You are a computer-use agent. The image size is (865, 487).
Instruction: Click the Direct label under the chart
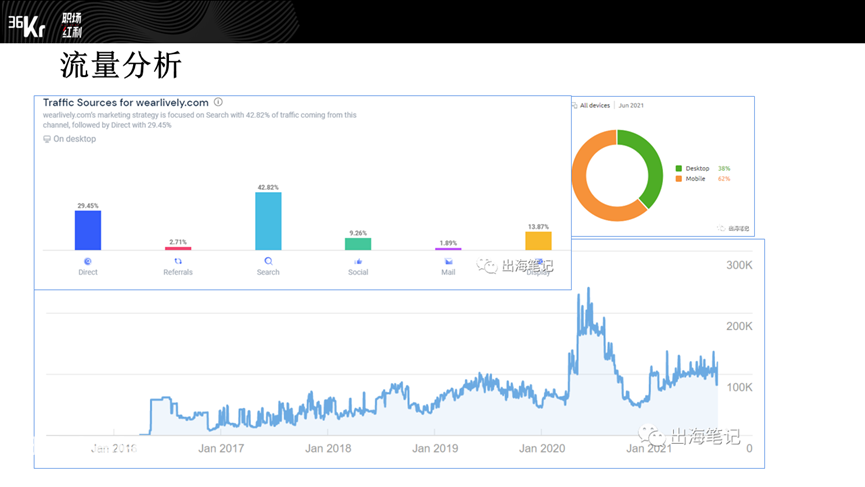coord(88,272)
